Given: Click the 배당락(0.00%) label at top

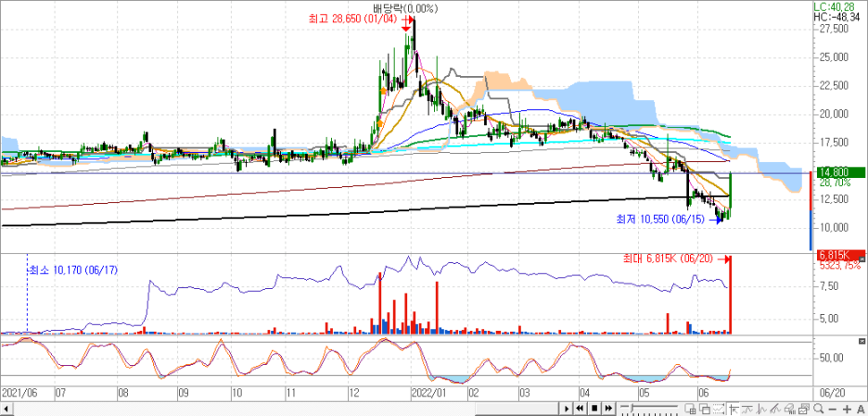Looking at the screenshot, I should (405, 7).
